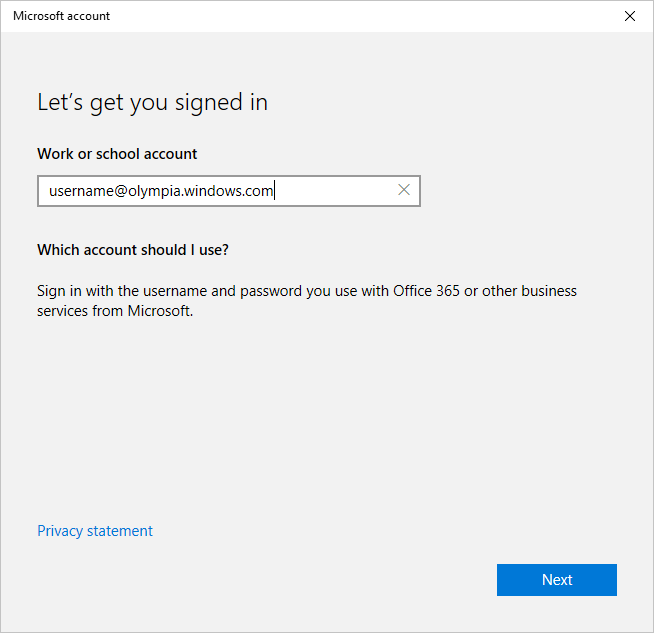654x633 pixels.
Task: Click the 'Microsoft account' title bar text
Action: click(61, 16)
